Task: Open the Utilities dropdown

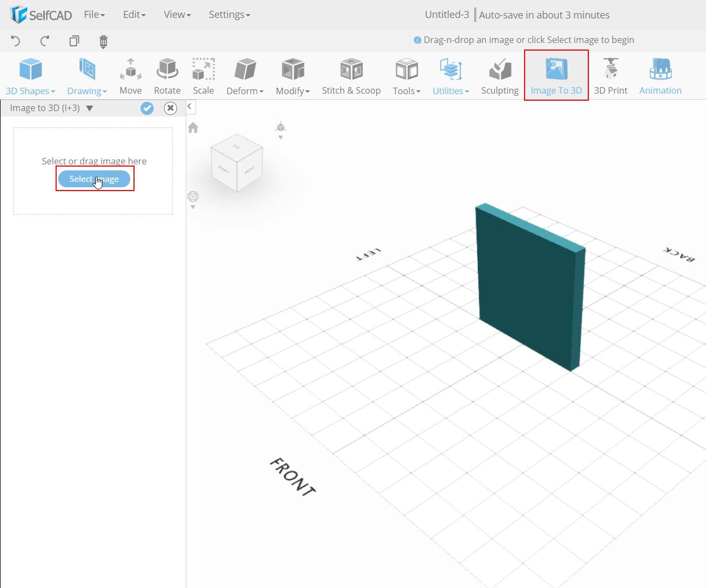Action: click(451, 76)
